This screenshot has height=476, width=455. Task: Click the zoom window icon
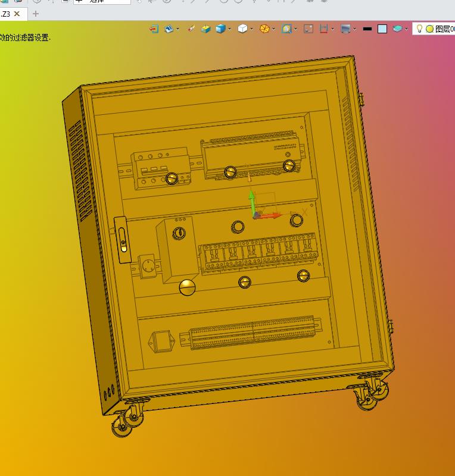click(286, 29)
